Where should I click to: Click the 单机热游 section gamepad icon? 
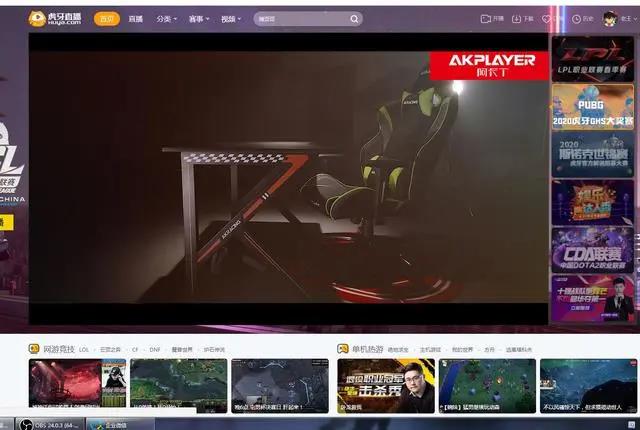coord(342,348)
